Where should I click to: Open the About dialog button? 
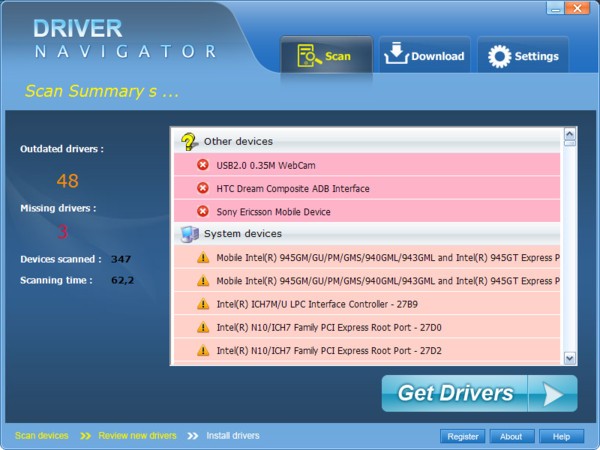511,436
